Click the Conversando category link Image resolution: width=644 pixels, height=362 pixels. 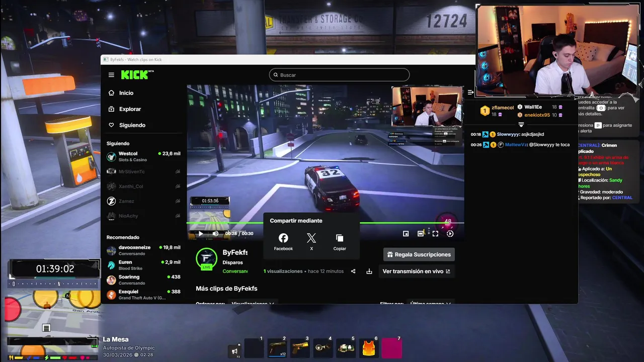235,271
